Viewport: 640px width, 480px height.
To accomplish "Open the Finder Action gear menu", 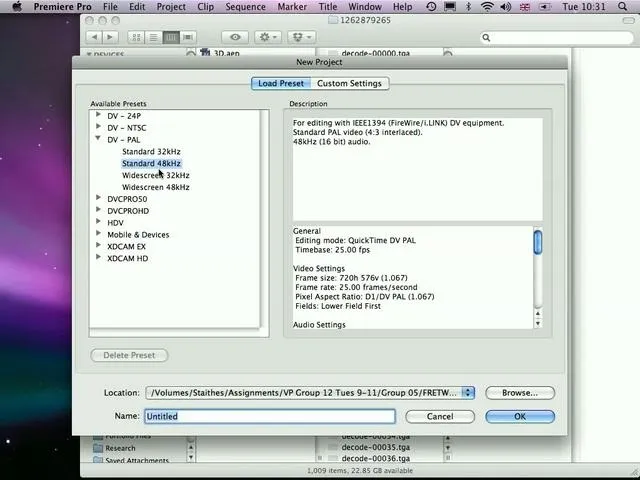I will point(268,38).
